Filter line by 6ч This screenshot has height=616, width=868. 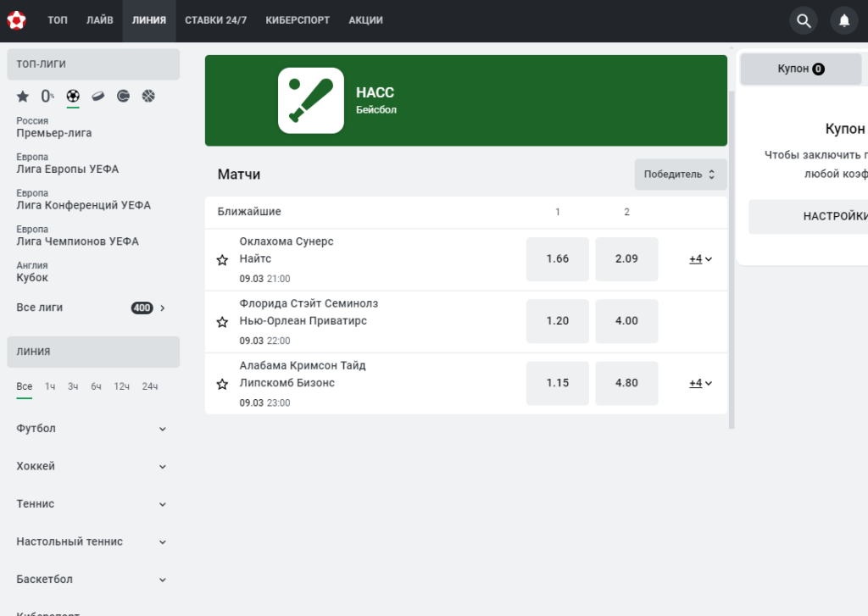(x=96, y=386)
